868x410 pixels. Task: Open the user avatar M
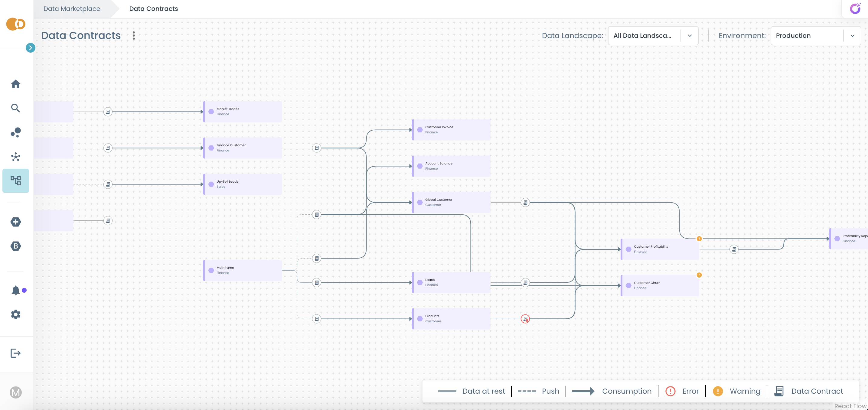[x=15, y=392]
